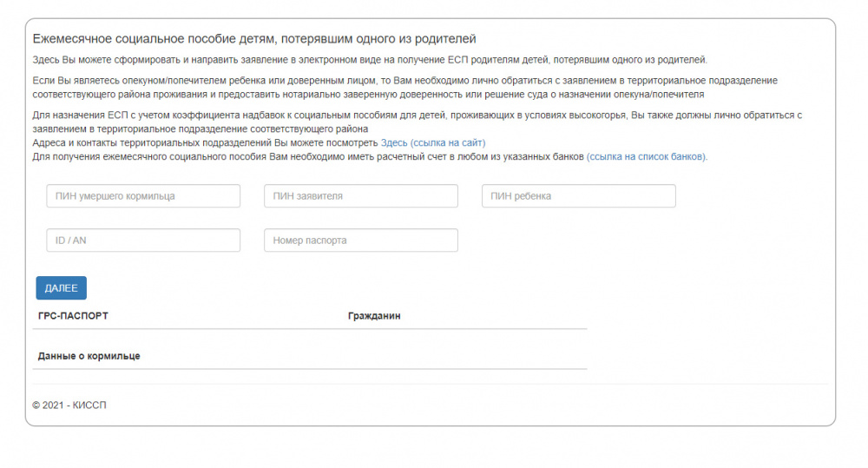Image resolution: width=868 pixels, height=468 pixels.
Task: Open the Здесь (ссылка на сайт) link
Action: click(x=433, y=142)
